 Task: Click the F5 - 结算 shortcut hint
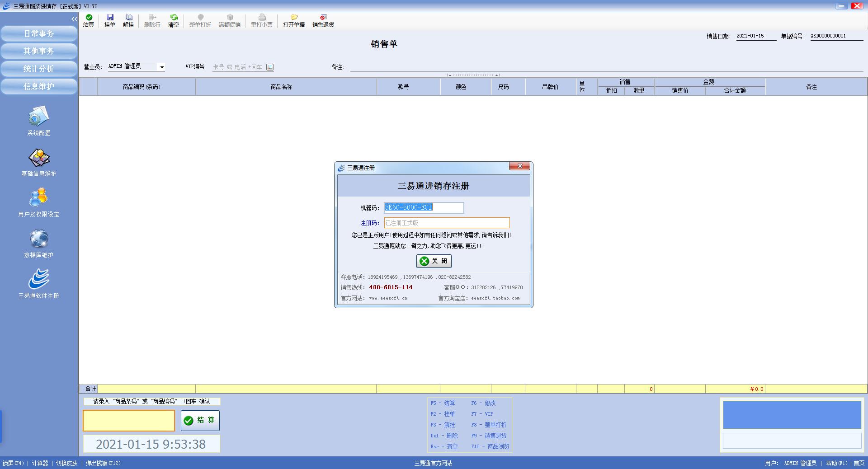tap(443, 403)
